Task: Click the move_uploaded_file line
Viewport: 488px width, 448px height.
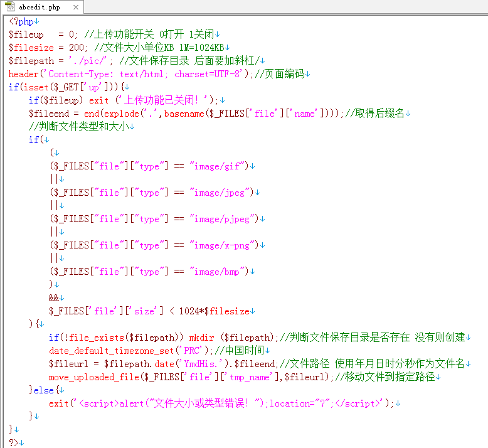Action: tap(245, 377)
